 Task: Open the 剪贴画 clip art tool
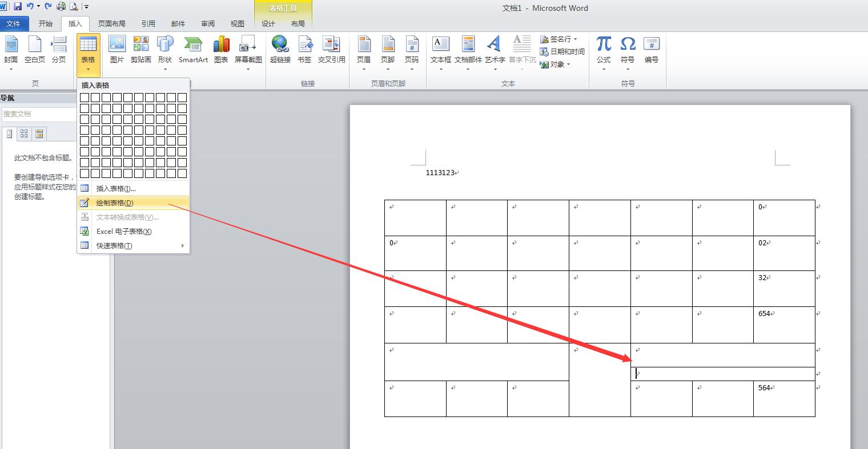click(x=141, y=50)
